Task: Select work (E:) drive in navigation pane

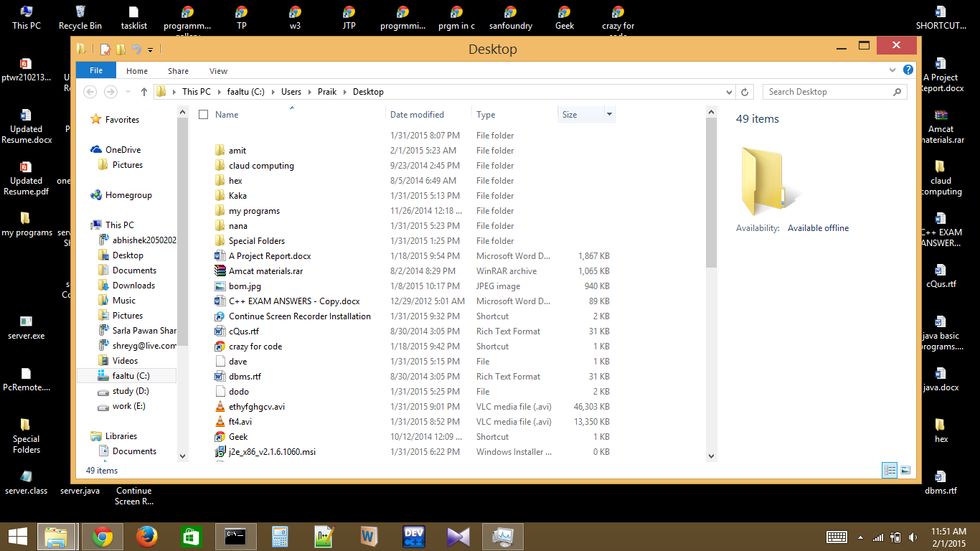Action: pos(129,406)
